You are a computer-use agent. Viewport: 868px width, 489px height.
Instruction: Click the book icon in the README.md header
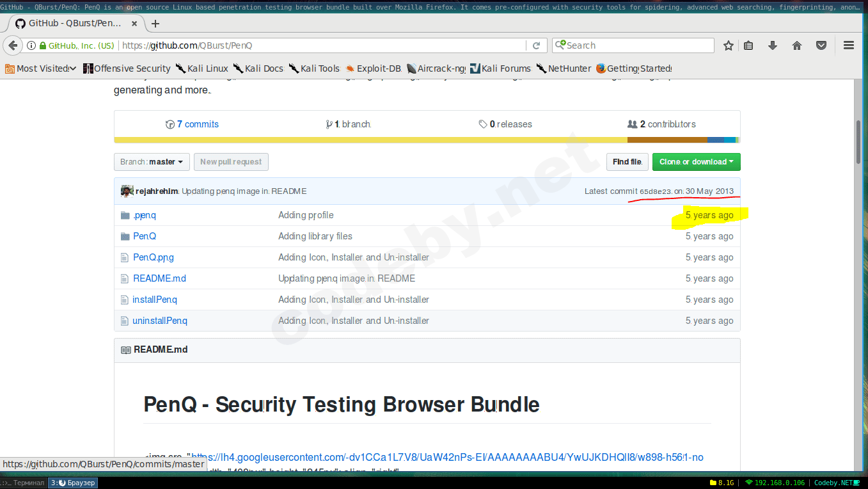(126, 349)
